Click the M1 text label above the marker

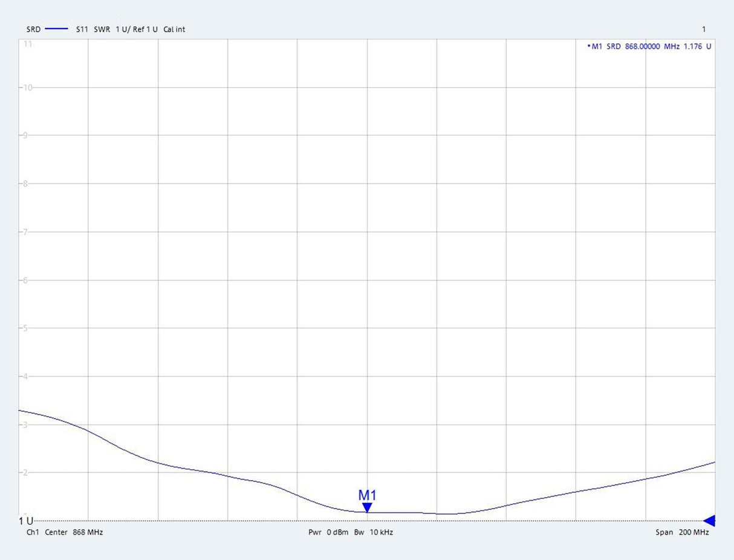click(367, 495)
